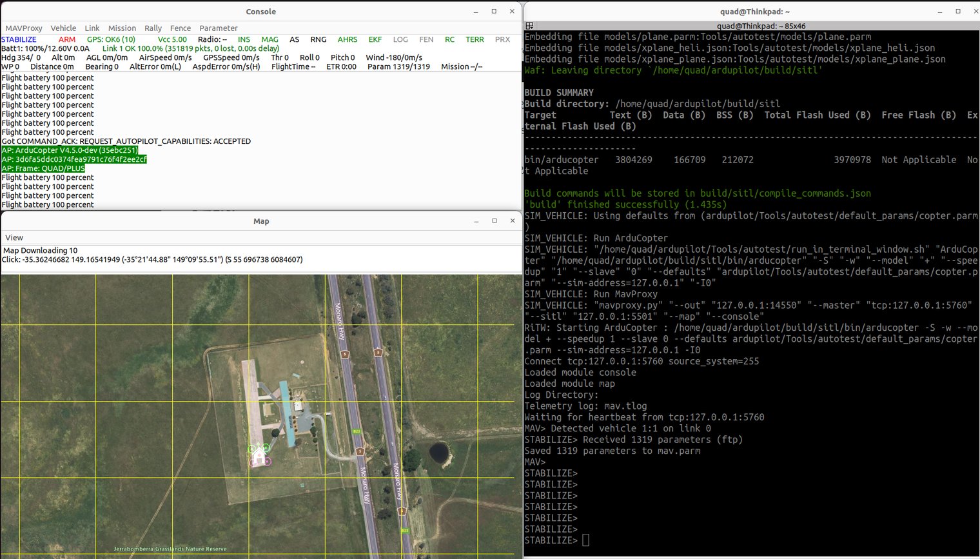Viewport: 980px width, 559px height.
Task: Click the home marker on the map
Action: click(x=259, y=456)
